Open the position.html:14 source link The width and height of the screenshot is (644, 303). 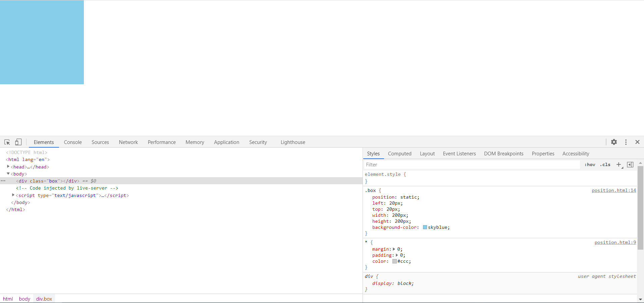613,190
